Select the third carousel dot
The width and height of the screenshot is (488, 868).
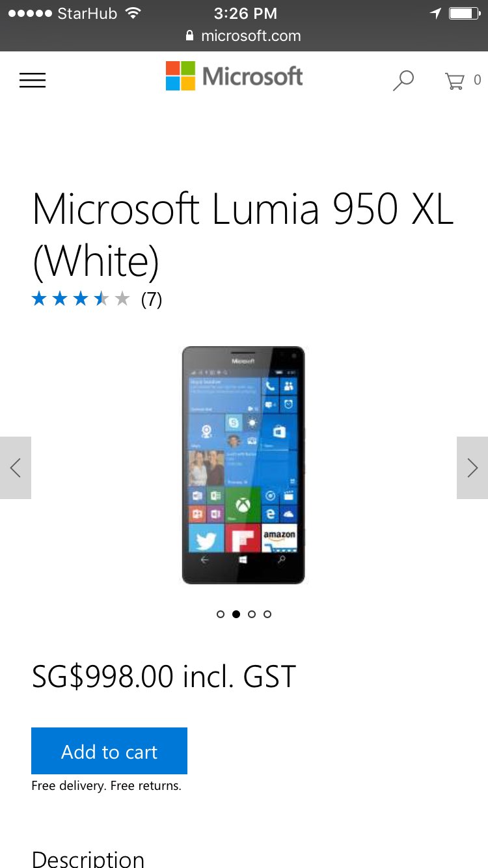tap(252, 614)
